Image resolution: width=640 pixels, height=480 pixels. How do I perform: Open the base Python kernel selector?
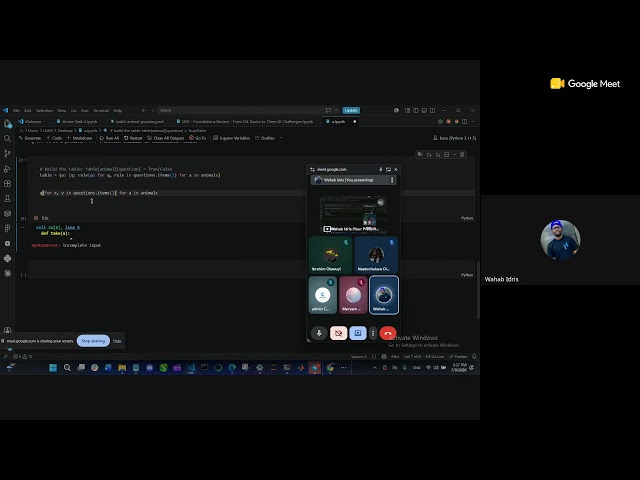pyautogui.click(x=454, y=138)
